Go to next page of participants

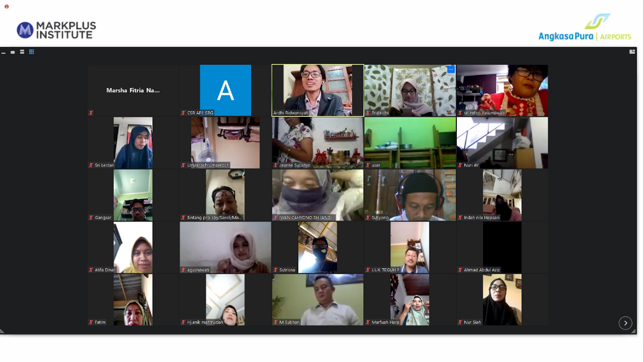[x=625, y=323]
